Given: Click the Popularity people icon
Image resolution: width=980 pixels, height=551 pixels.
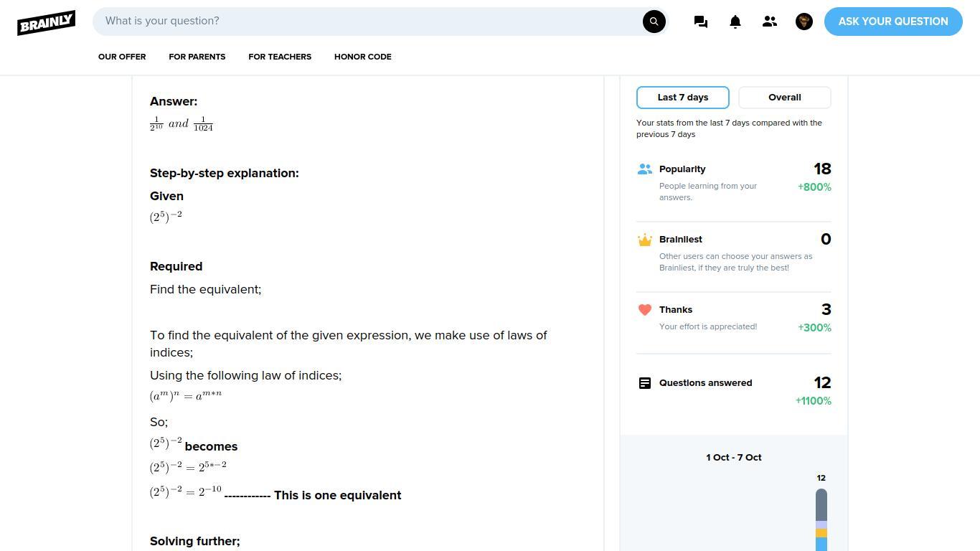Looking at the screenshot, I should 645,169.
